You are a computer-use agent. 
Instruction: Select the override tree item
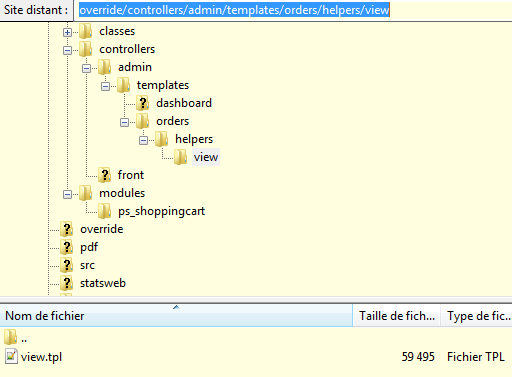pyautogui.click(x=102, y=229)
